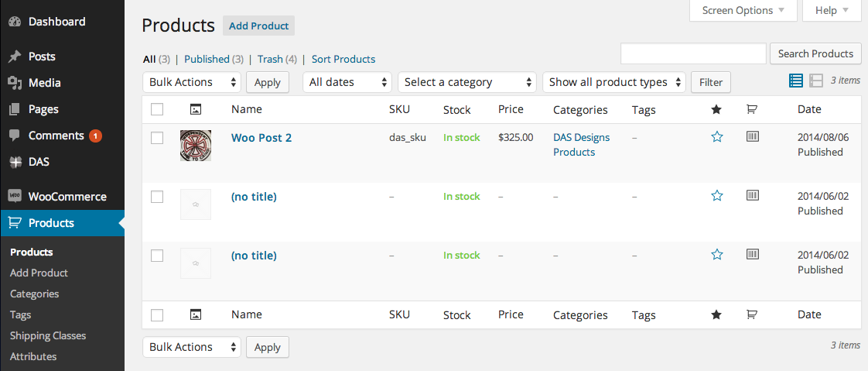The width and height of the screenshot is (868, 371).
Task: Open Tags in the sidebar submenu
Action: coord(20,314)
